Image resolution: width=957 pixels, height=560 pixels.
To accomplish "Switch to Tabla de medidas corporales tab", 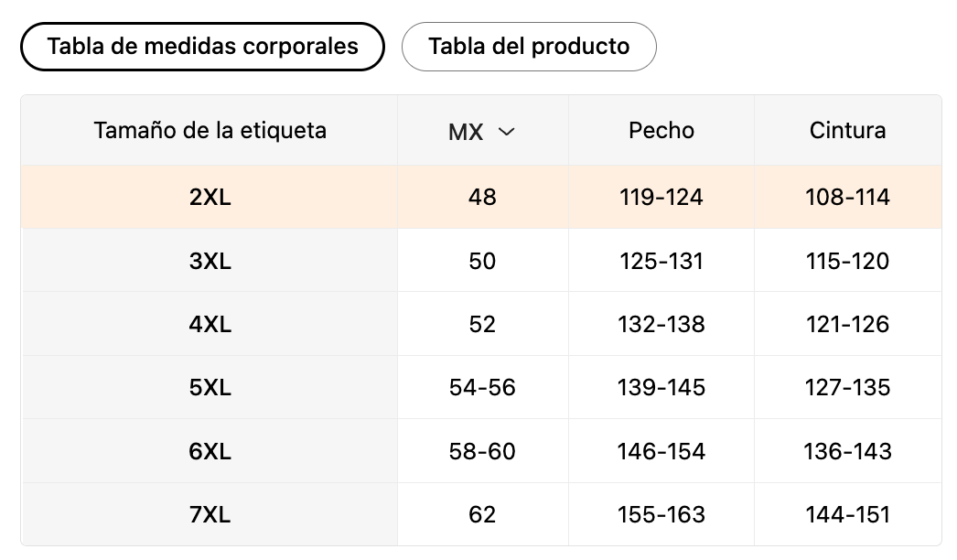I will point(202,47).
